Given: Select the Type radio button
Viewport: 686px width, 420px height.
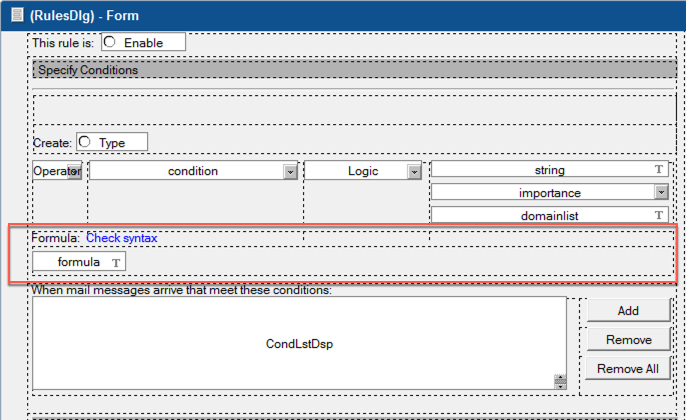Looking at the screenshot, I should 85,142.
